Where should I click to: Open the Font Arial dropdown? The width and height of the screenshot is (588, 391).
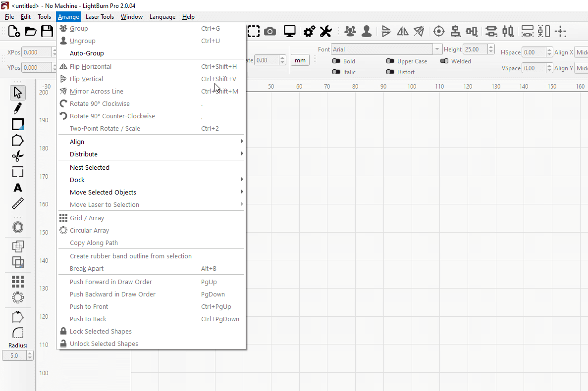[437, 49]
